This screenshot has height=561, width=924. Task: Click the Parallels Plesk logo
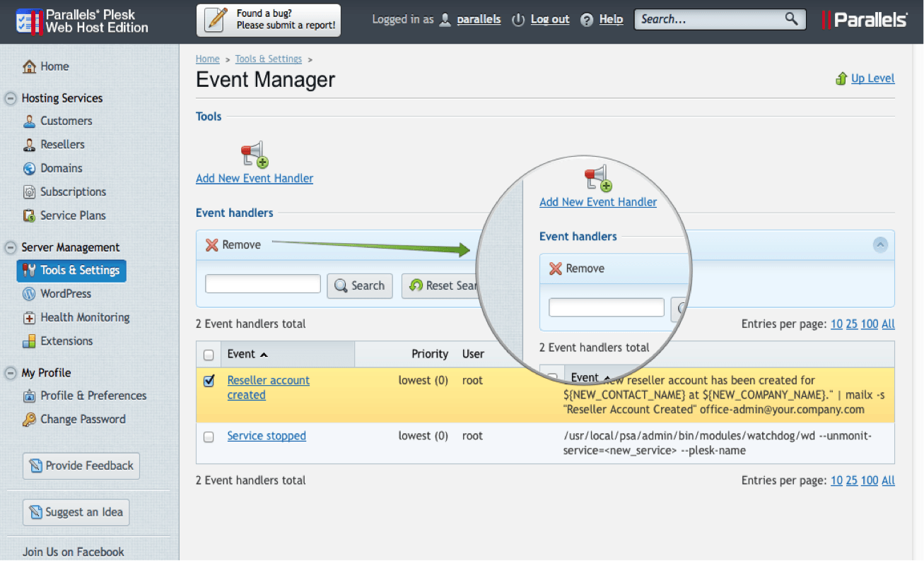[82, 21]
